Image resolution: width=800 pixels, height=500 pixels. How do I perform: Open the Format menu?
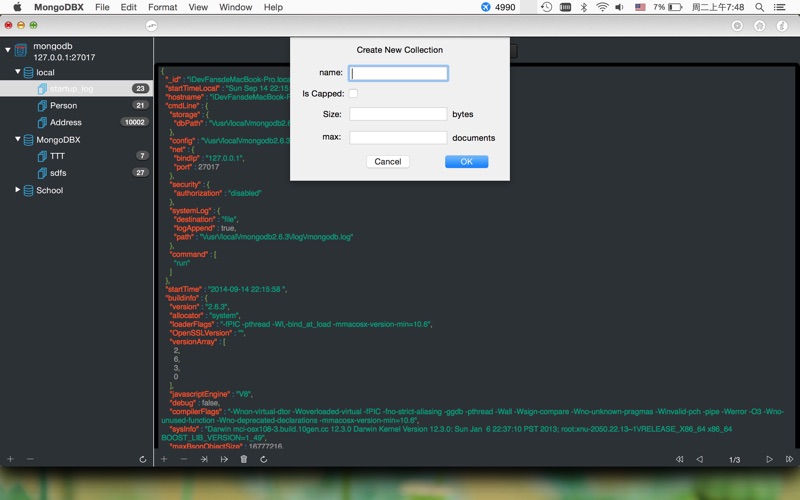pos(162,7)
